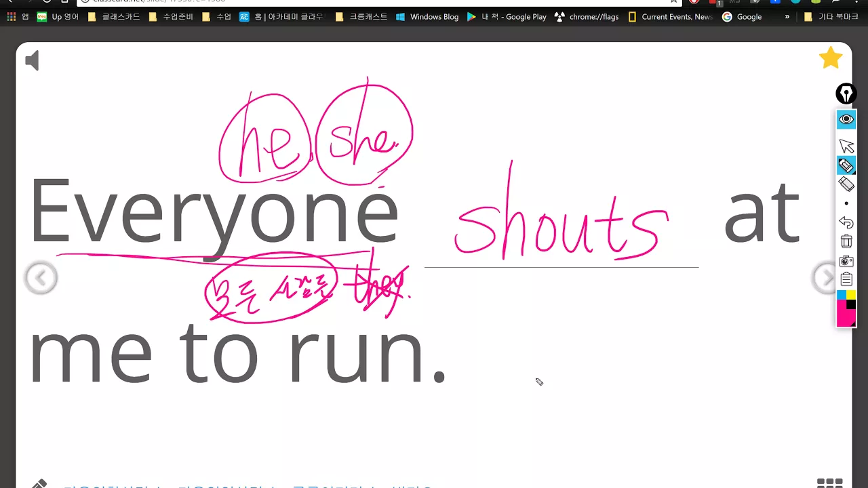Go to the previous card arrow

pyautogui.click(x=41, y=278)
